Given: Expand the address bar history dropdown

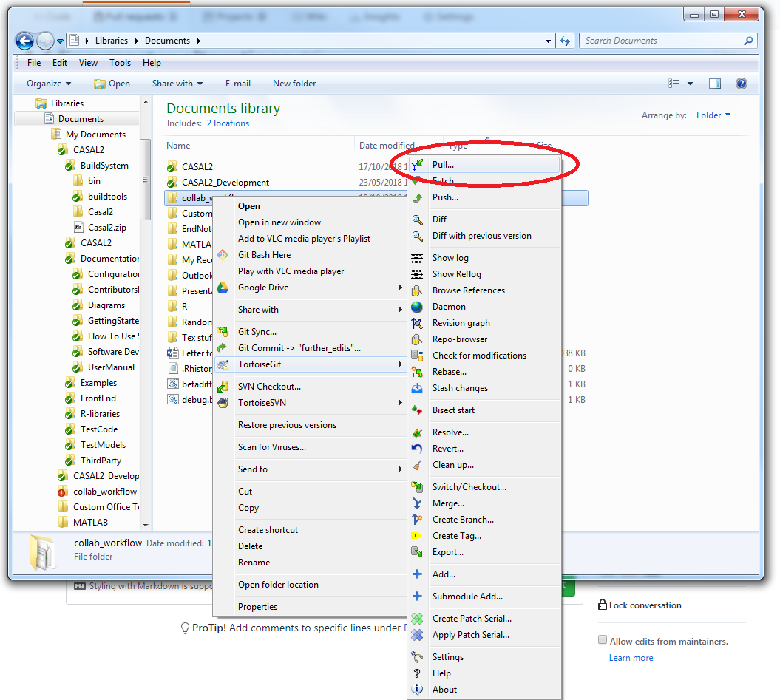Looking at the screenshot, I should (x=548, y=41).
